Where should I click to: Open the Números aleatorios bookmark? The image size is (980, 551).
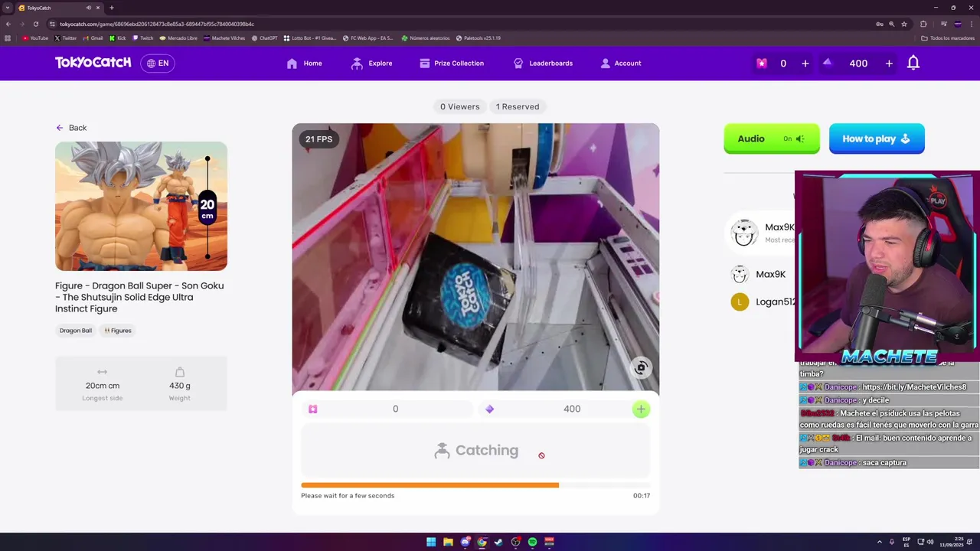click(426, 37)
